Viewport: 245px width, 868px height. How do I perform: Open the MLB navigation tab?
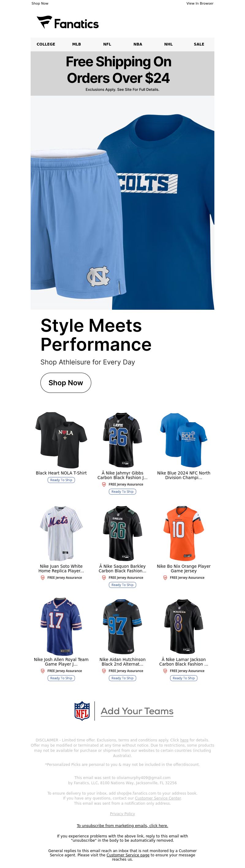(x=77, y=44)
